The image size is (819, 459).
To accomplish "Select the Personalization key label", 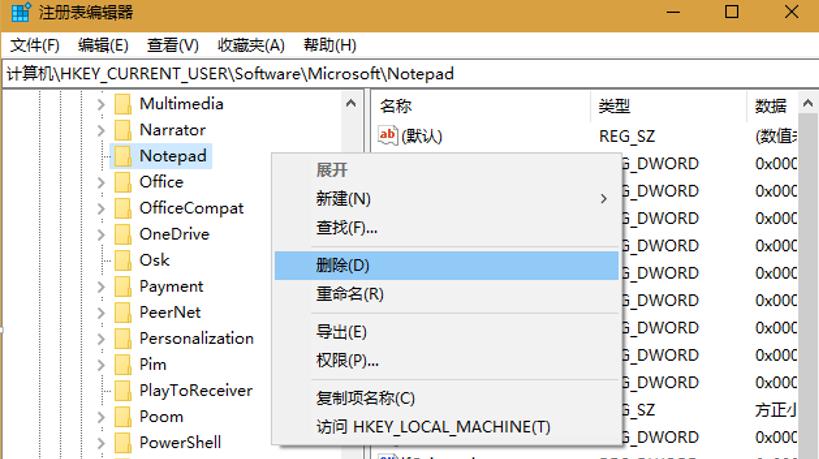I will (196, 339).
